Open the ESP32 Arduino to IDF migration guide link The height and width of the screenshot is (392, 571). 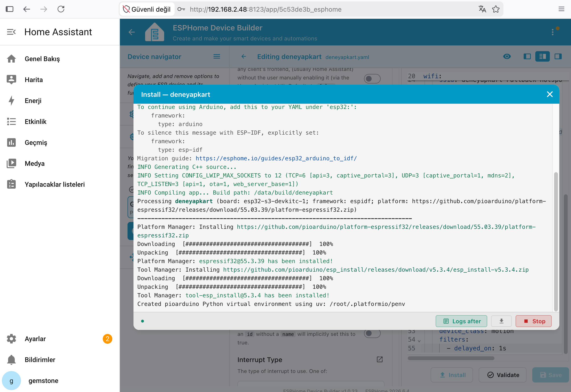click(276, 158)
